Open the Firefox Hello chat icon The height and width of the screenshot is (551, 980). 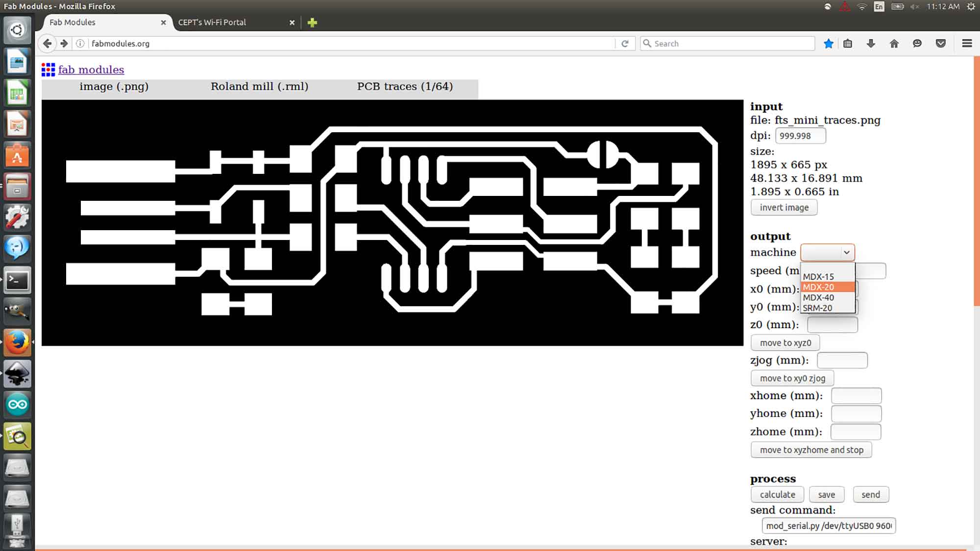(917, 44)
